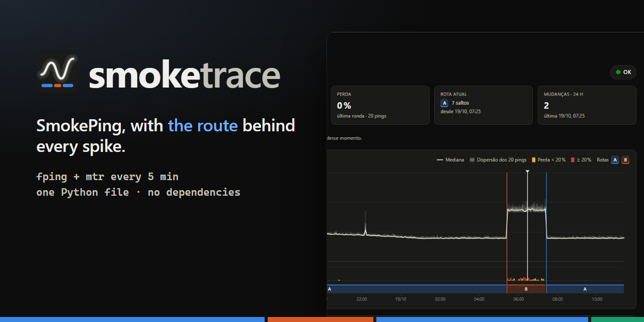This screenshot has width=644, height=322.
Task: Toggle the Perda < 20 % legend entry
Action: click(548, 160)
